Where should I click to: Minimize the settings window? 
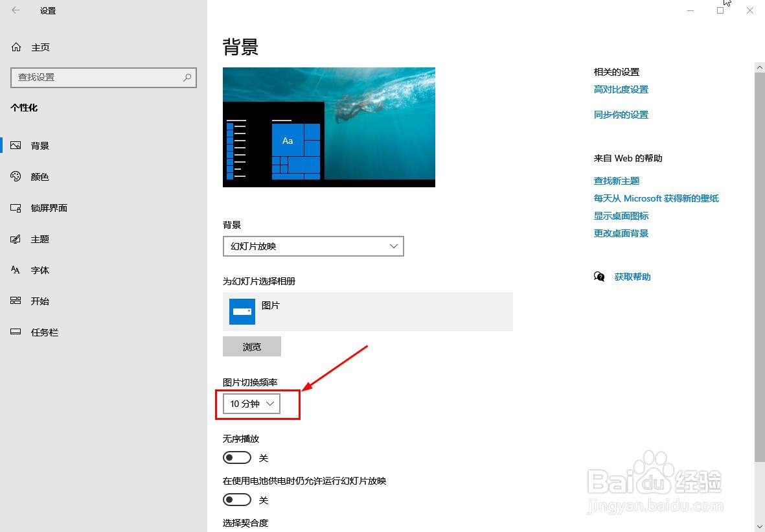point(691,10)
